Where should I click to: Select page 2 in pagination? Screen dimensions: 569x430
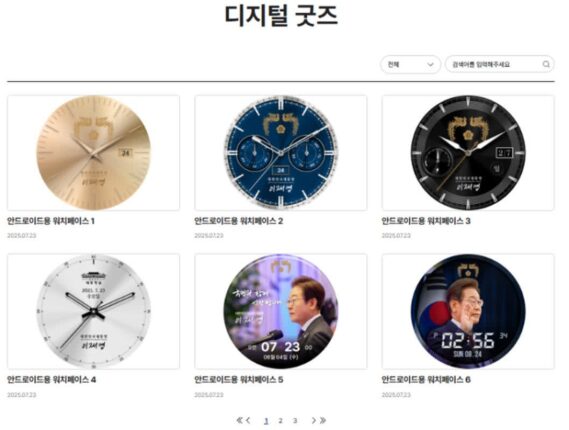(280, 421)
